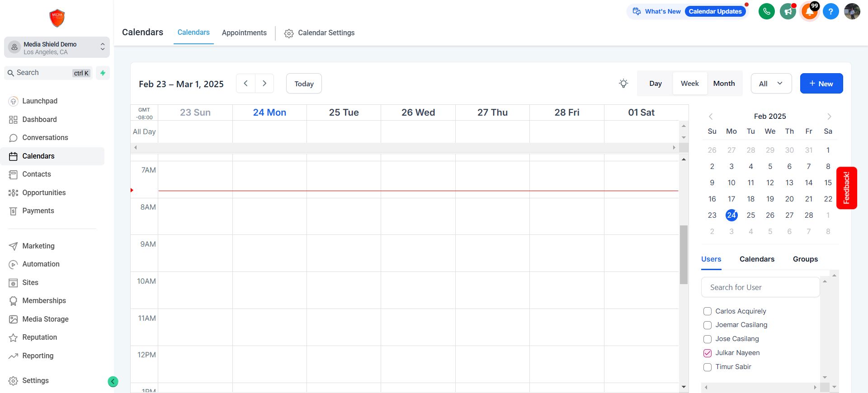Image resolution: width=868 pixels, height=393 pixels.
Task: Uncheck the Julkar Nayeen checkbox
Action: [708, 353]
